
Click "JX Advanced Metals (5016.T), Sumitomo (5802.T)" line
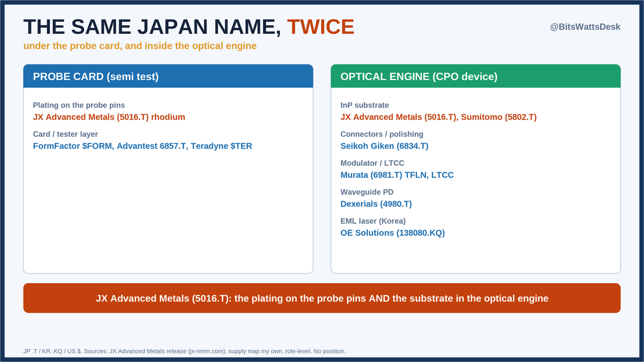click(438, 117)
